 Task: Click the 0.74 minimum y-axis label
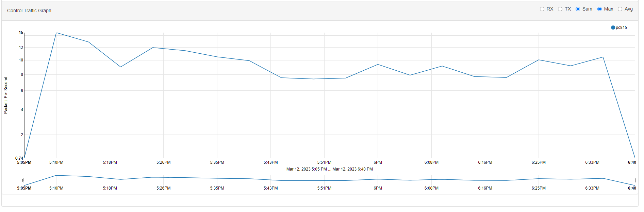click(x=19, y=158)
